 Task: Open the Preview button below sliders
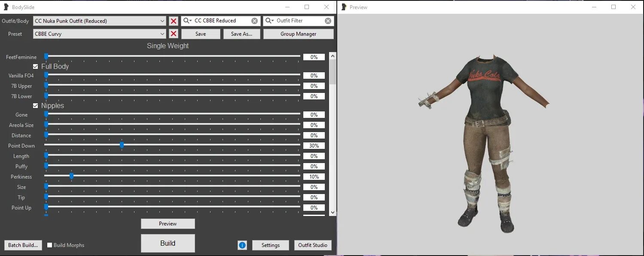(168, 224)
